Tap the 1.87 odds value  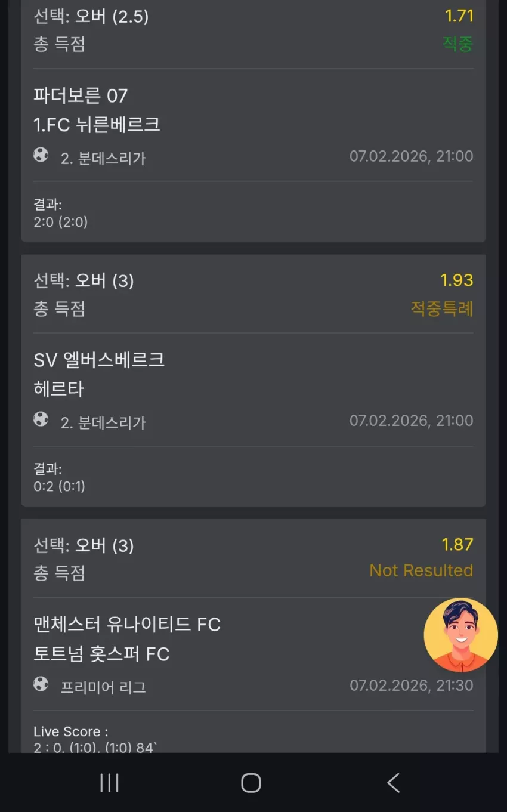coord(457,545)
